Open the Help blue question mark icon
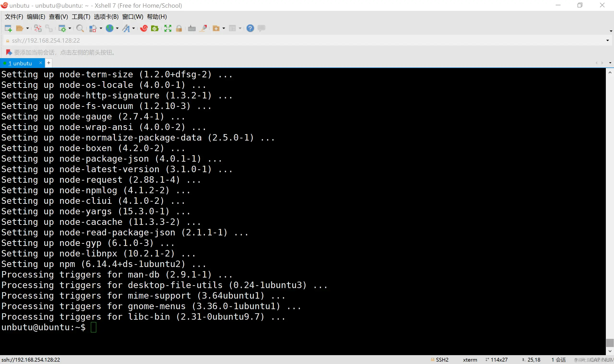Image resolution: width=614 pixels, height=364 pixels. pos(250,28)
